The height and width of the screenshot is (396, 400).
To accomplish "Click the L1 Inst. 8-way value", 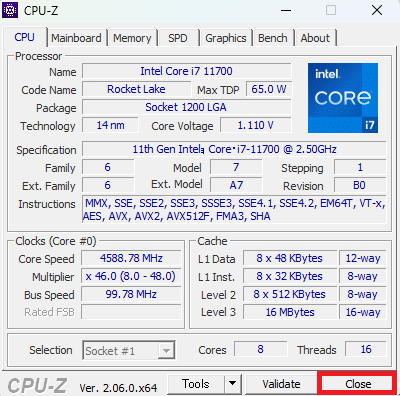I will (x=363, y=276).
